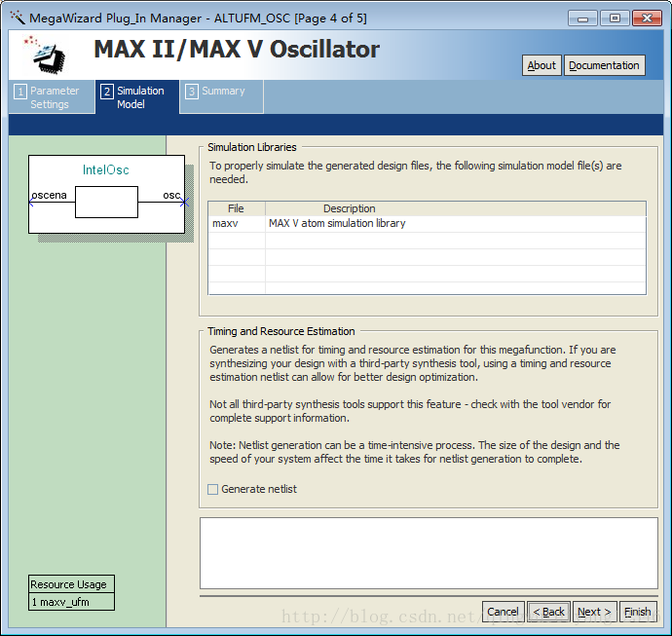Select the Simulation Model tab
Viewport: 672px width, 636px height.
coord(137,97)
